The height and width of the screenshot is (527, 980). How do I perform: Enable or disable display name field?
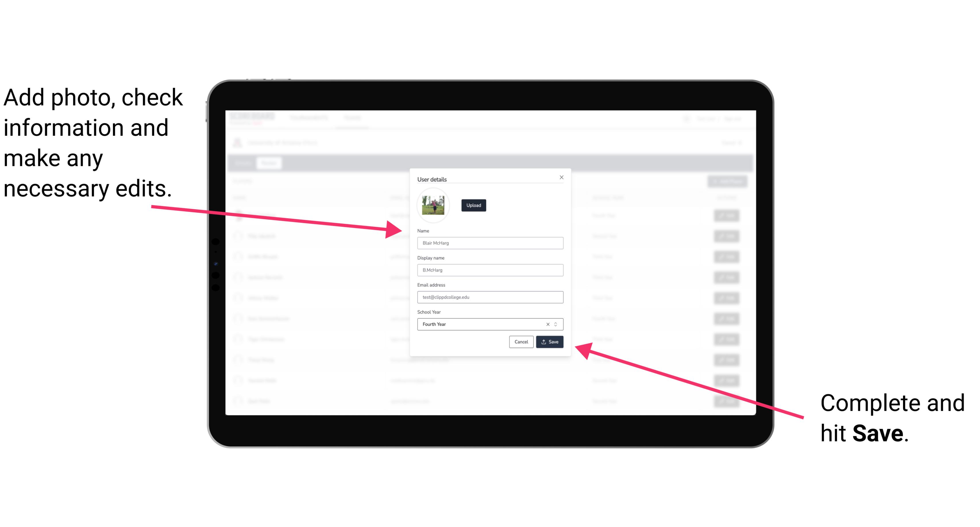pos(490,270)
